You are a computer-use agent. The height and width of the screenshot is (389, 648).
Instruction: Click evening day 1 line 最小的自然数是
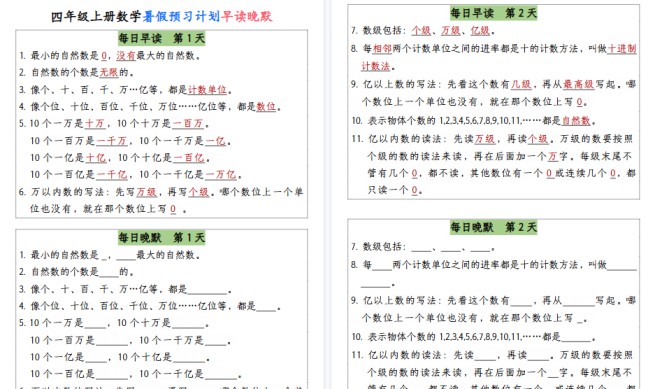[x=110, y=255]
